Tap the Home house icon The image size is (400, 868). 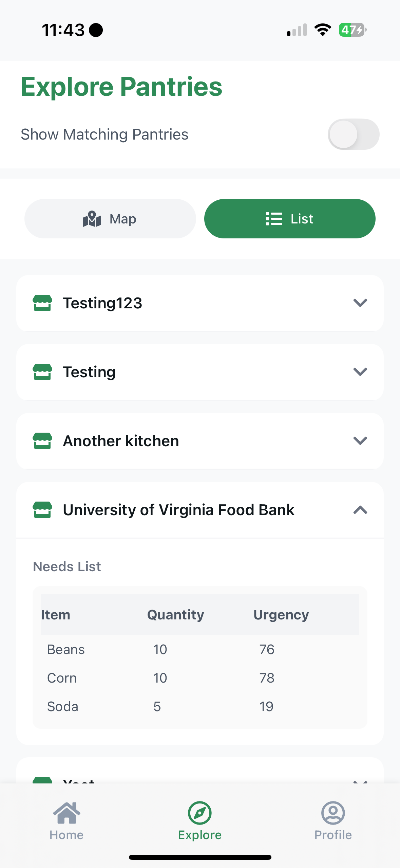coord(66,813)
